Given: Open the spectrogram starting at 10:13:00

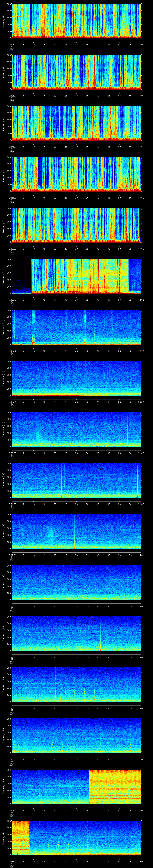Looking at the screenshot, I should coord(76,72).
